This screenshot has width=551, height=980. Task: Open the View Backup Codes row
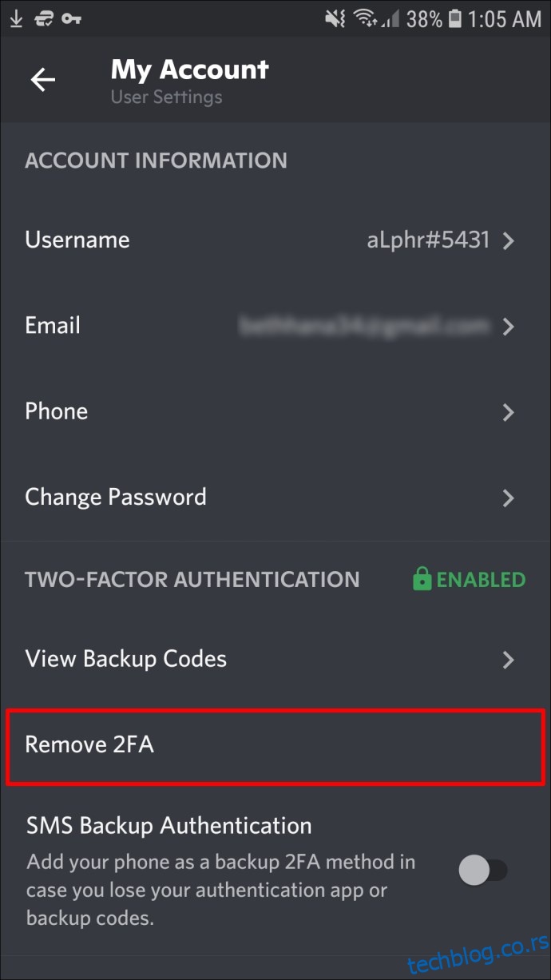275,659
